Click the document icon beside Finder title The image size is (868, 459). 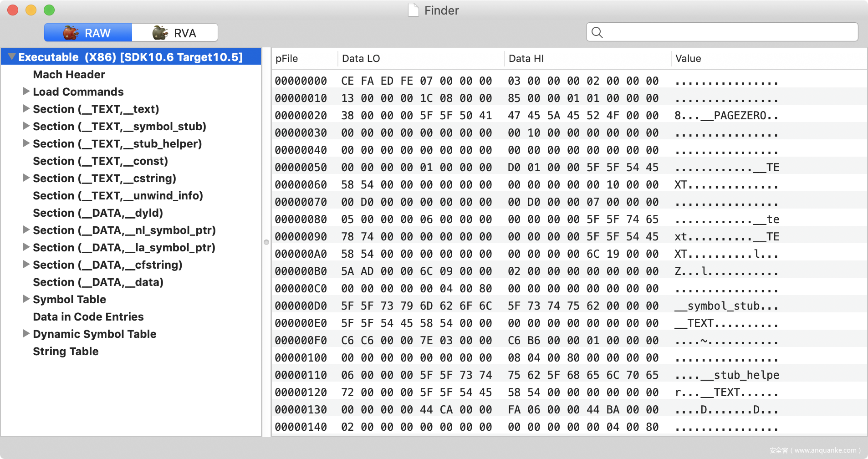tap(413, 10)
